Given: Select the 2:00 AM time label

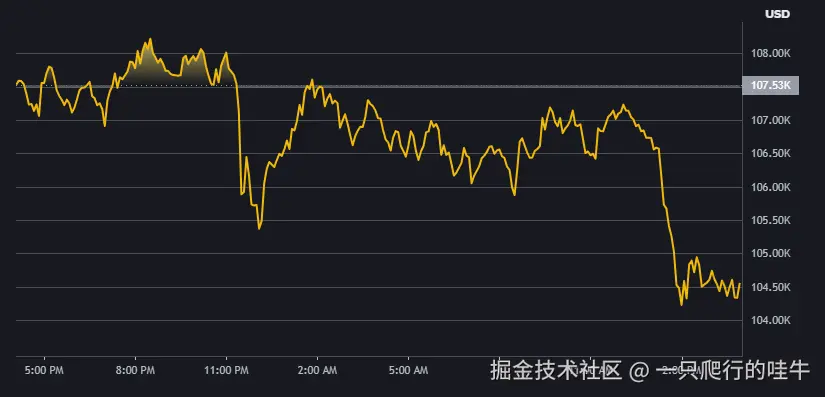Looking at the screenshot, I should (x=318, y=370).
